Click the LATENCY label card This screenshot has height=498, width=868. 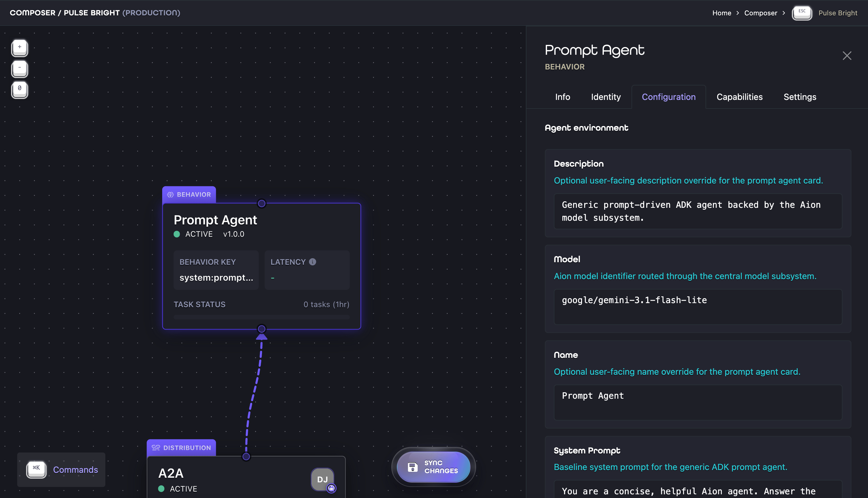(307, 270)
